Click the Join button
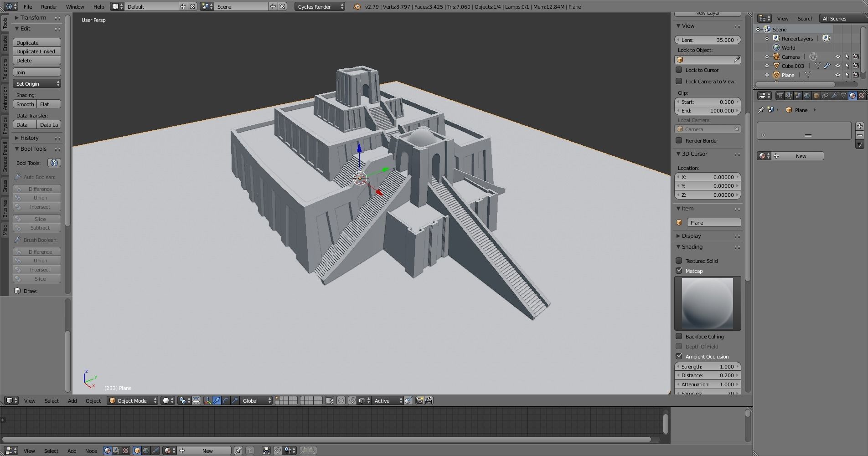 37,72
